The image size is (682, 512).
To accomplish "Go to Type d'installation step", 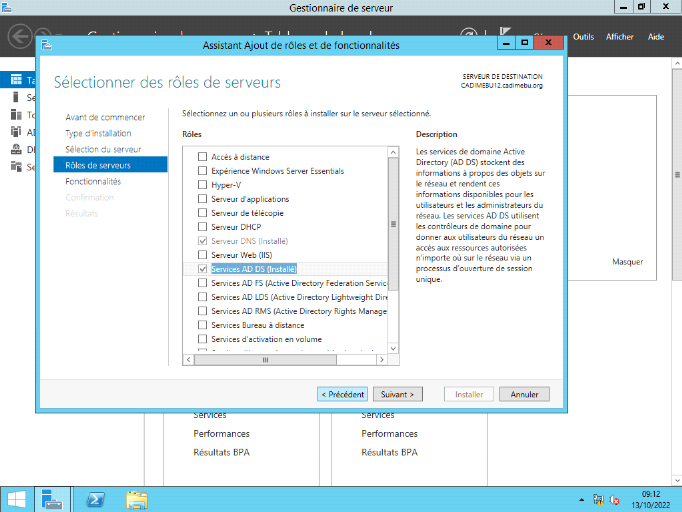I will [x=98, y=133].
